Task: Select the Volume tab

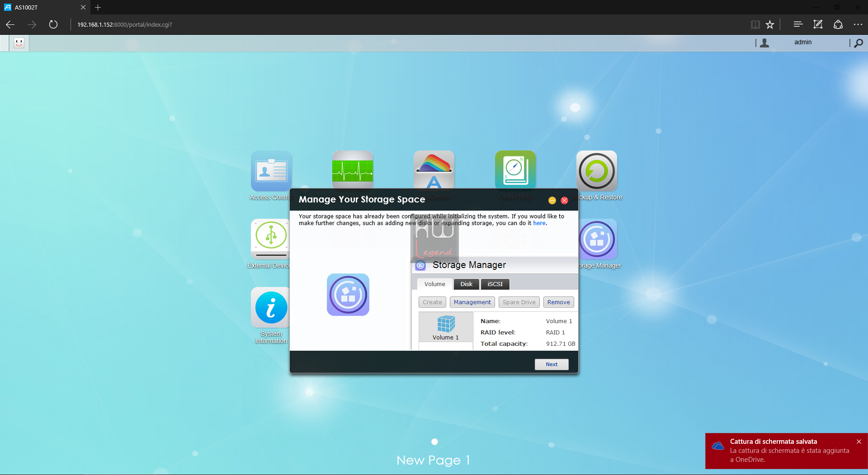Action: click(x=434, y=284)
